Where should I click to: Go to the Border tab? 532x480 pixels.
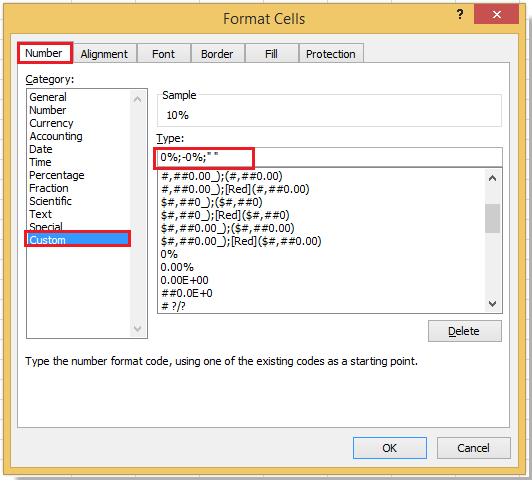pos(217,54)
